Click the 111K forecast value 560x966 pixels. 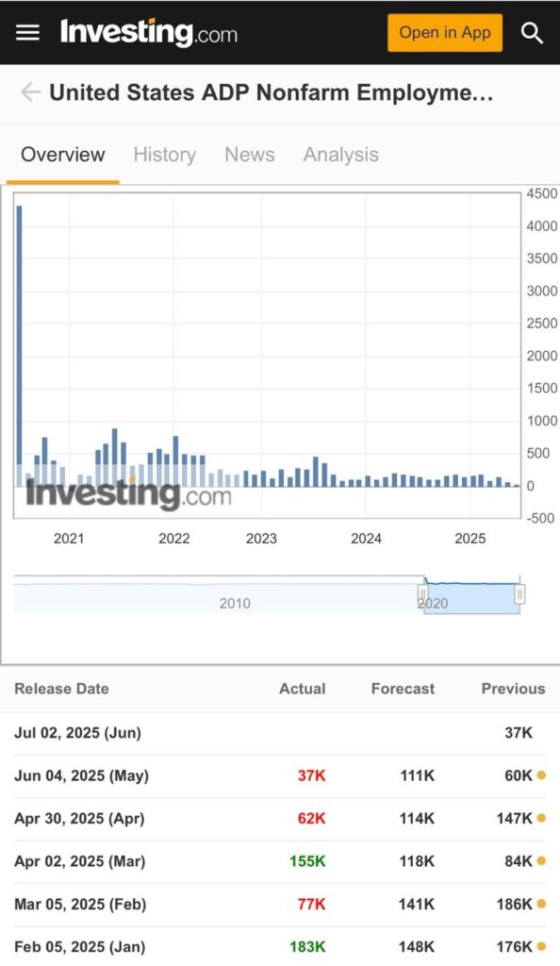coord(418,775)
